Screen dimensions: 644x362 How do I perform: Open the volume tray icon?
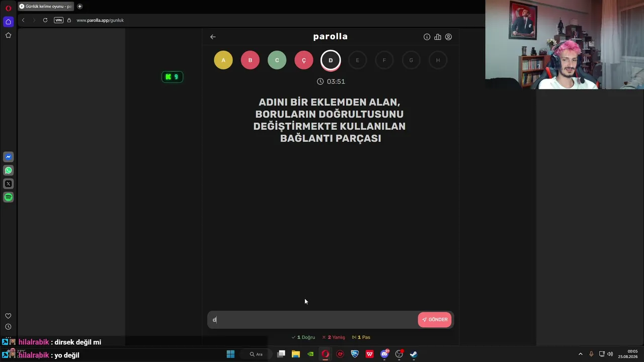point(610,354)
